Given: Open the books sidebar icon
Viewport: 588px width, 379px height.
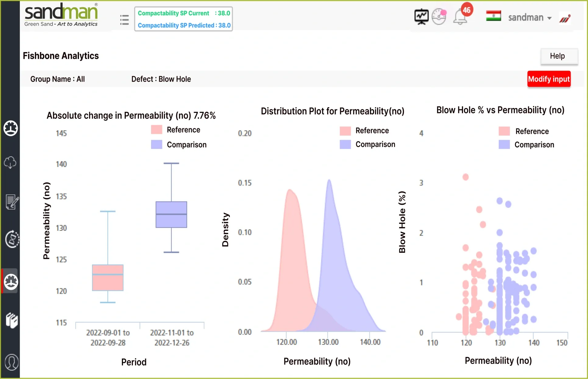Looking at the screenshot, I should (x=12, y=321).
